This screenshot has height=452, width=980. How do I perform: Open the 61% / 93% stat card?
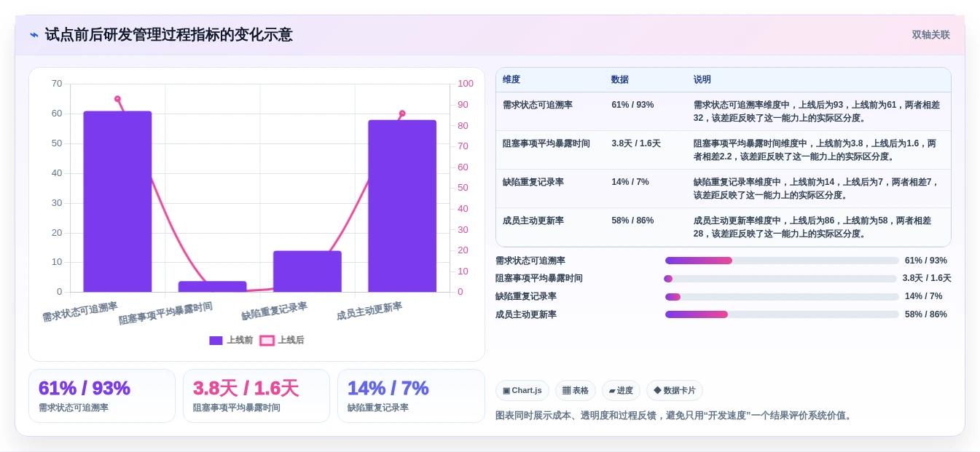pos(102,396)
